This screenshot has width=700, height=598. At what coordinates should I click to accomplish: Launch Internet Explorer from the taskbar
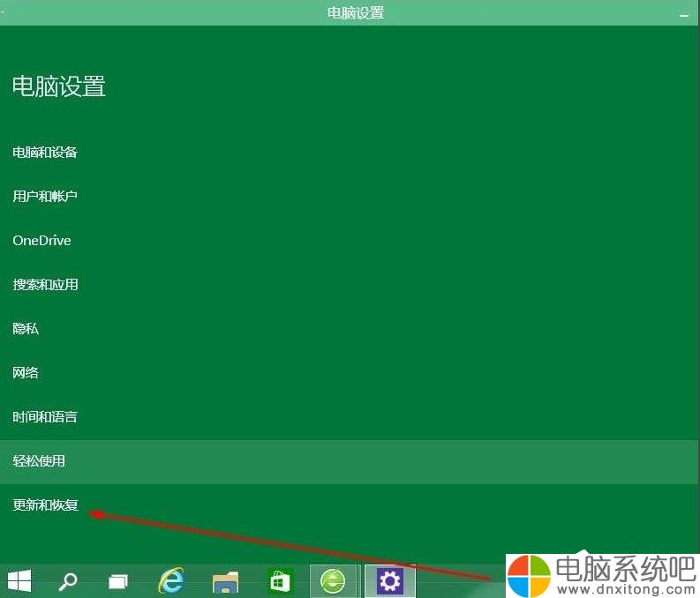[171, 581]
